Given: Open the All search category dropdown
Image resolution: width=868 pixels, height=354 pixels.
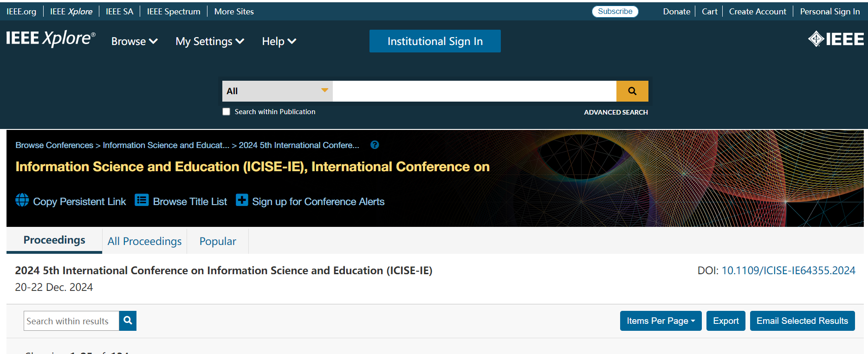Looking at the screenshot, I should [x=277, y=91].
